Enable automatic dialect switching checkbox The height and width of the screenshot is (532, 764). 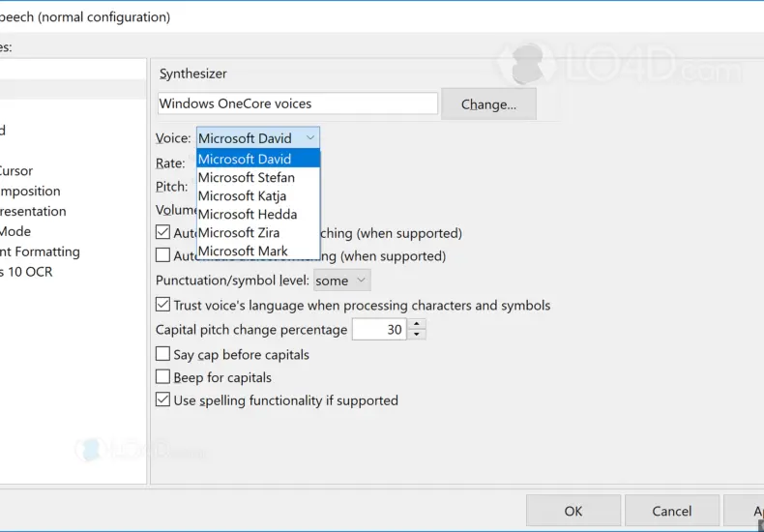162,254
